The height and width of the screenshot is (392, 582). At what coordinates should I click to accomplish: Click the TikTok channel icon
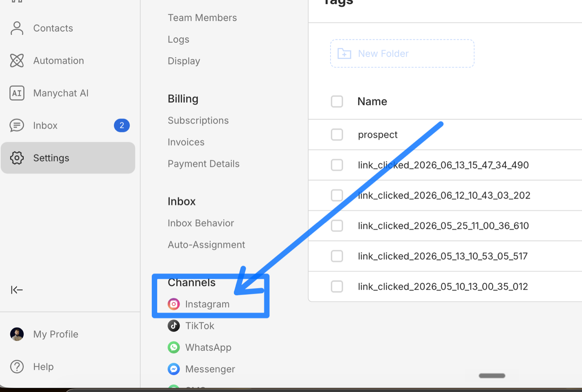(x=174, y=326)
